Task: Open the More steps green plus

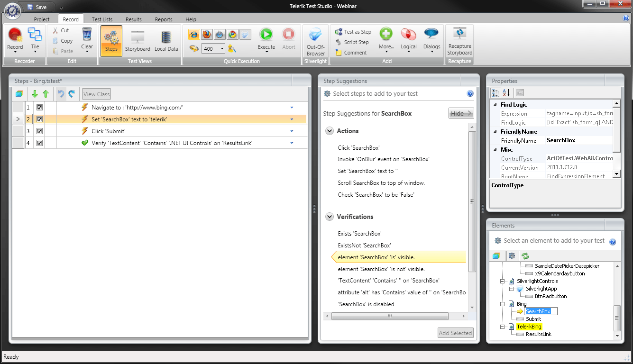Action: (386, 39)
